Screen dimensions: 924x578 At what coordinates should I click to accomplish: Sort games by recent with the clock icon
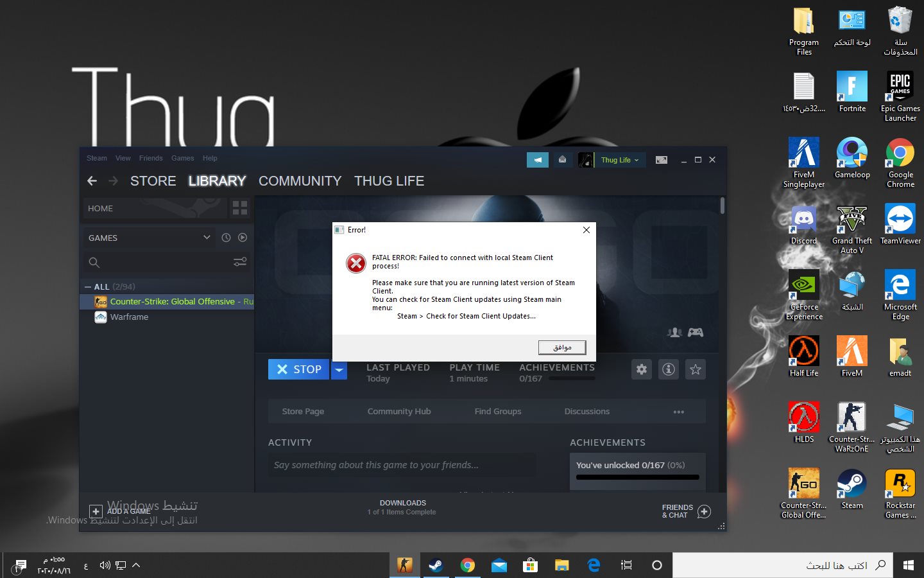pos(226,238)
